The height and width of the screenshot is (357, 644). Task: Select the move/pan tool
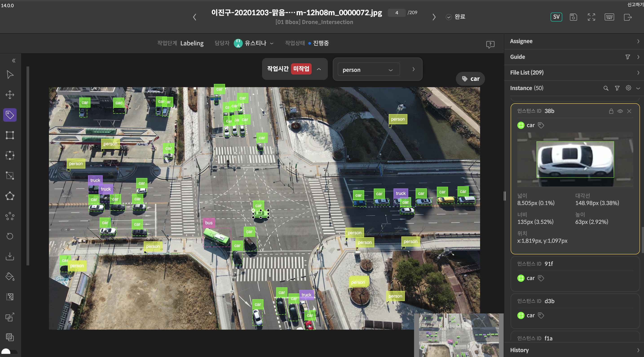[10, 95]
